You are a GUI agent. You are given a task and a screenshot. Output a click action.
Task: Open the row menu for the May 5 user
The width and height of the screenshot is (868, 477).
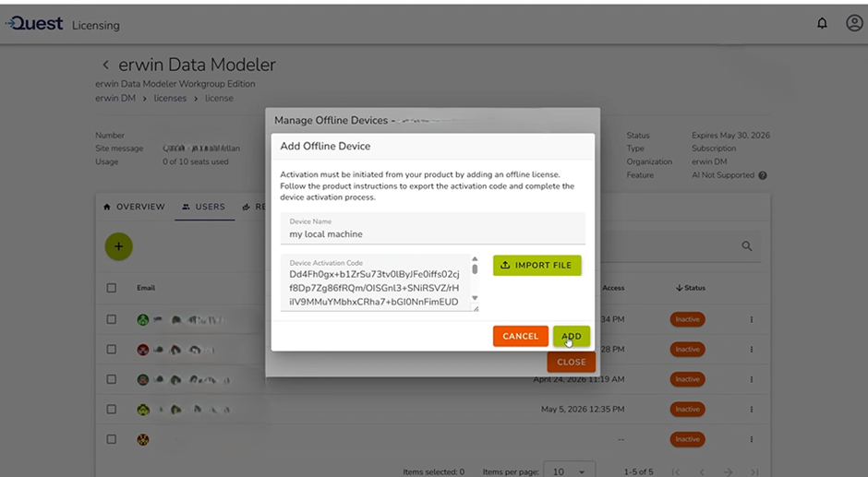pos(752,409)
